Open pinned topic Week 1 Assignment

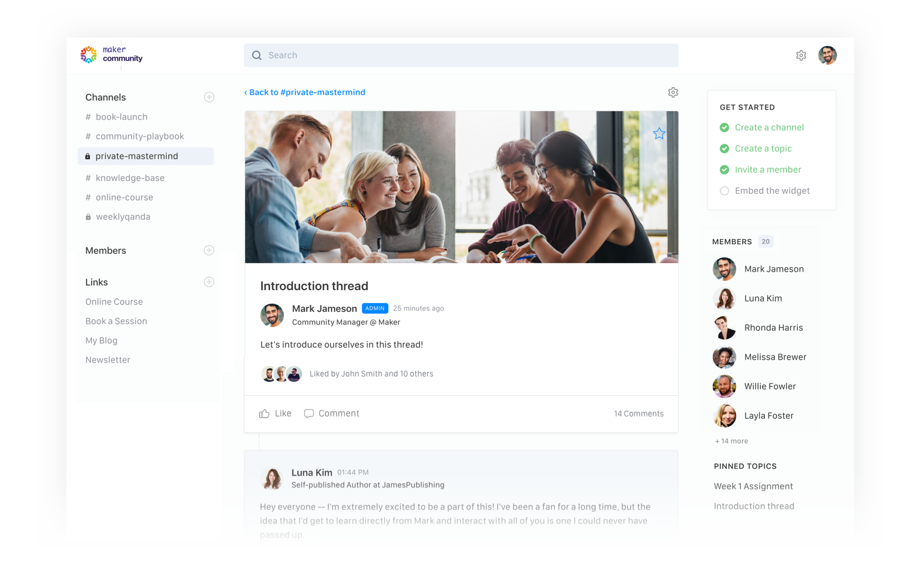754,486
